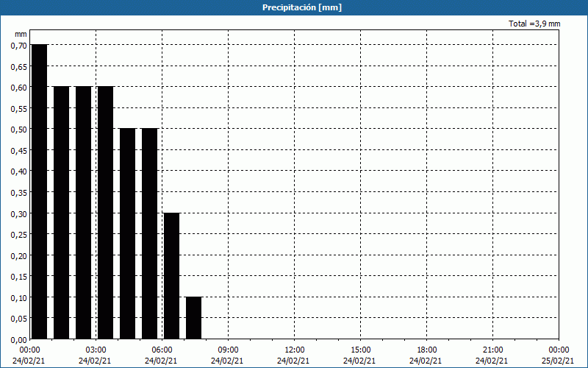
Task: Click the precipitation bar reaching 0,30
Action: 172,276
